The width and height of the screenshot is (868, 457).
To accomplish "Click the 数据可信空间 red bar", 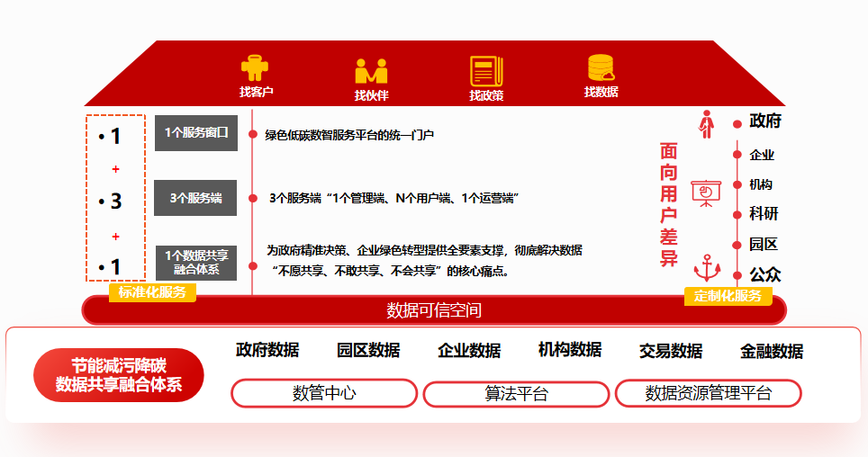I will [434, 310].
